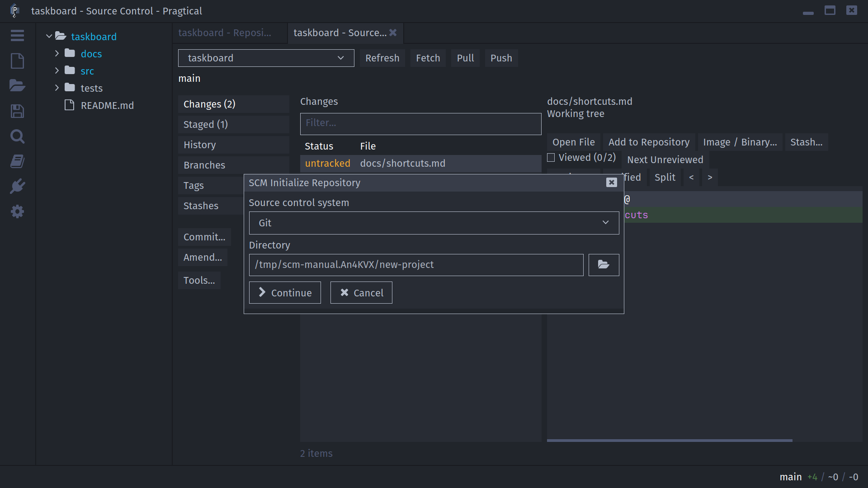Viewport: 868px width, 488px height.
Task: Close the taskboard - Source tab
Action: pyautogui.click(x=393, y=33)
